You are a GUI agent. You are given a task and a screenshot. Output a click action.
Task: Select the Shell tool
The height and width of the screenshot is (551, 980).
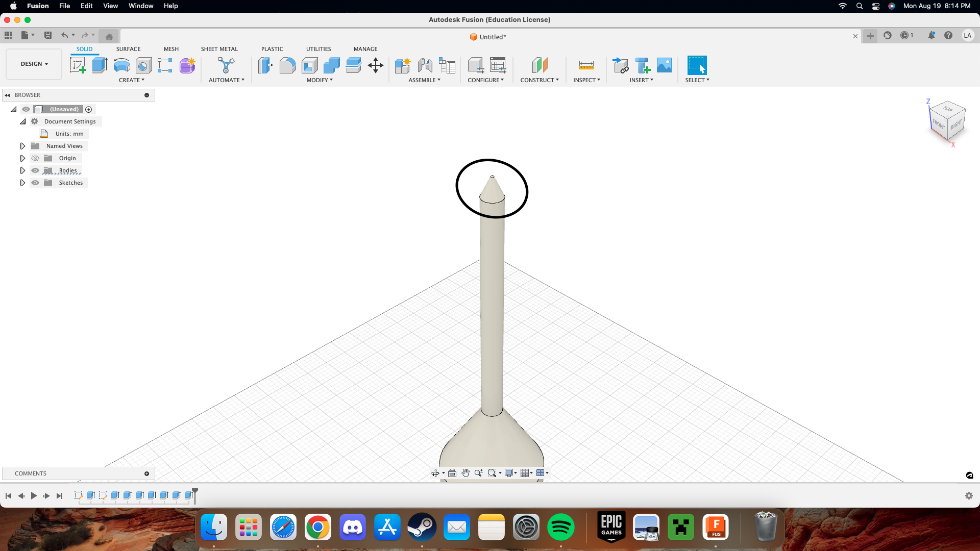309,65
